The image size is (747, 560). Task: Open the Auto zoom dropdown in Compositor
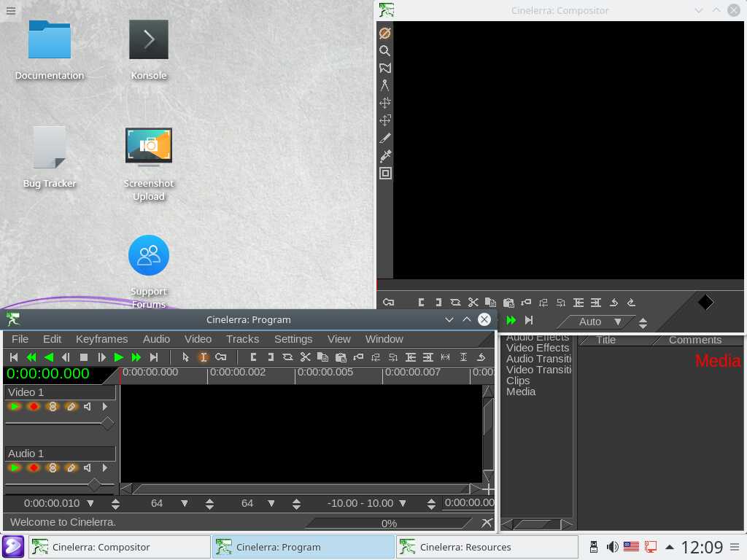(x=617, y=322)
